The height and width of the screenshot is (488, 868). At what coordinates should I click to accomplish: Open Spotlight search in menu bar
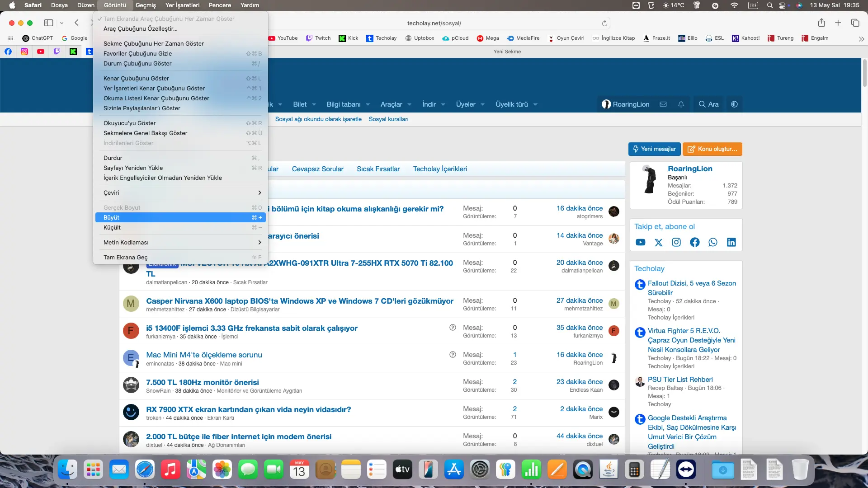click(769, 5)
